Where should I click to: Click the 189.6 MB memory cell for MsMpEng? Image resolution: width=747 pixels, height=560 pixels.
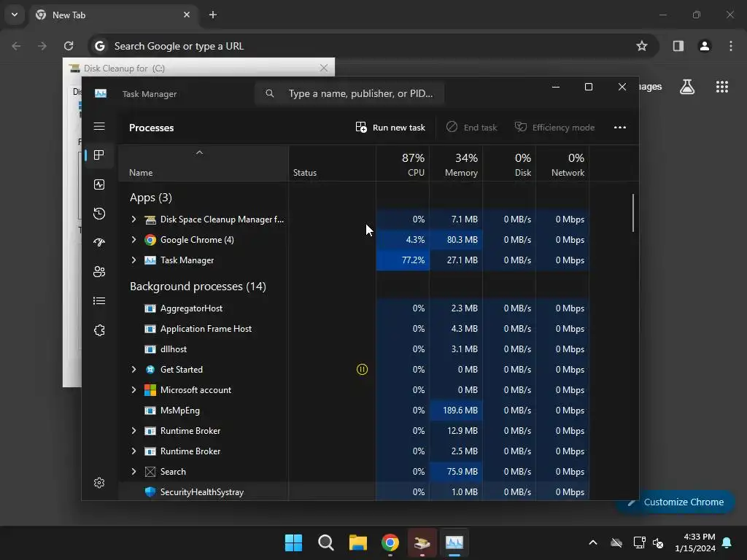pos(456,410)
